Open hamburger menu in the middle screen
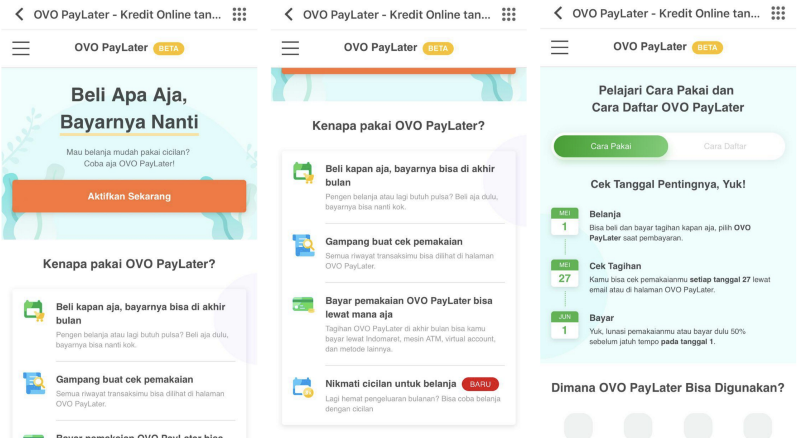The width and height of the screenshot is (800, 438). click(x=290, y=48)
